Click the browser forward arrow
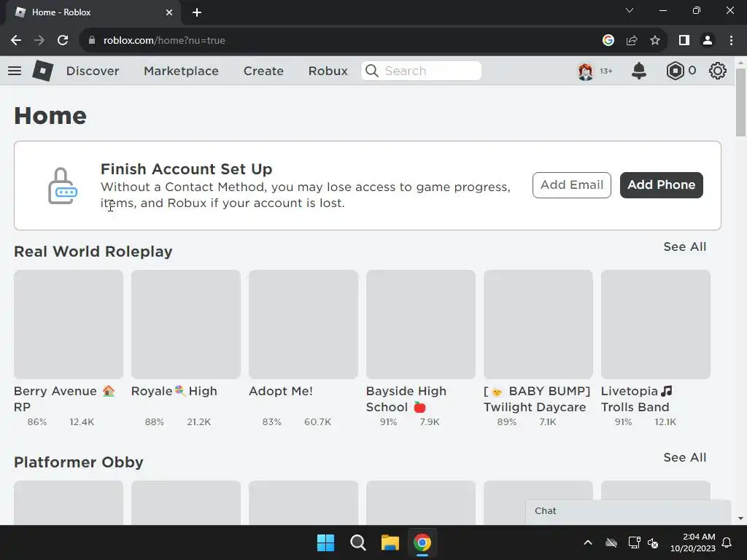 click(39, 41)
